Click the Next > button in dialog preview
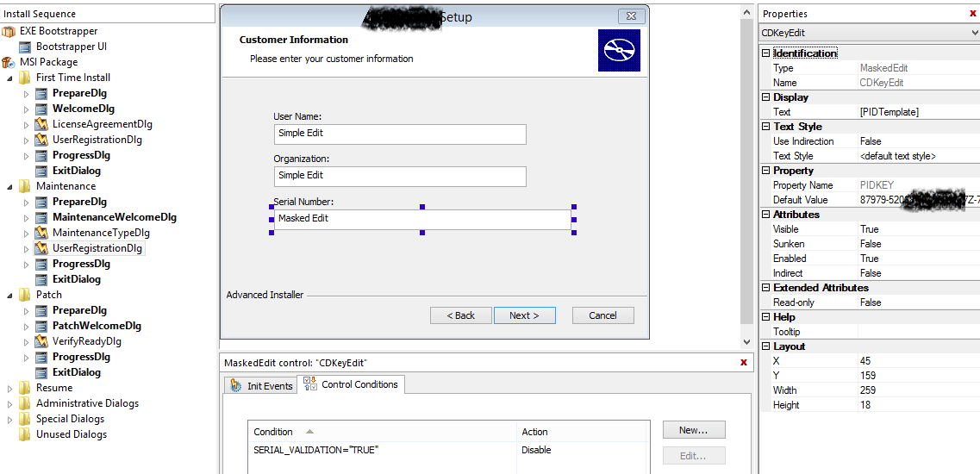 coord(524,315)
